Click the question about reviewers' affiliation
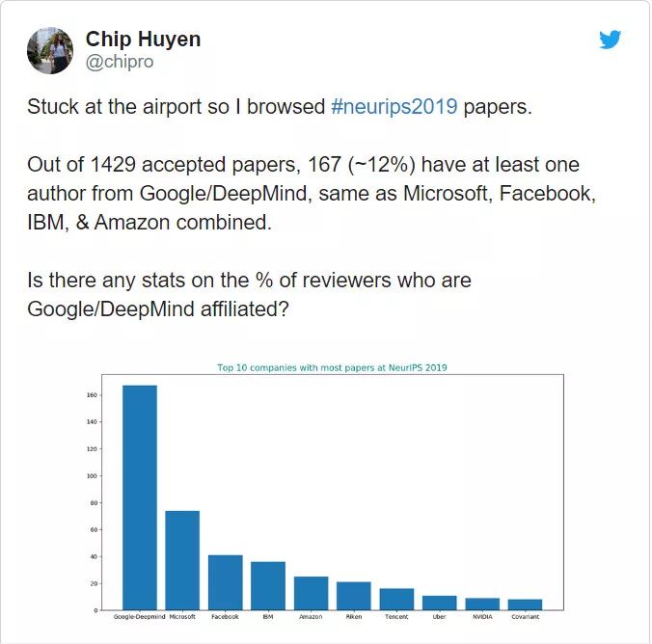Image resolution: width=652 pixels, height=644 pixels. [249, 294]
